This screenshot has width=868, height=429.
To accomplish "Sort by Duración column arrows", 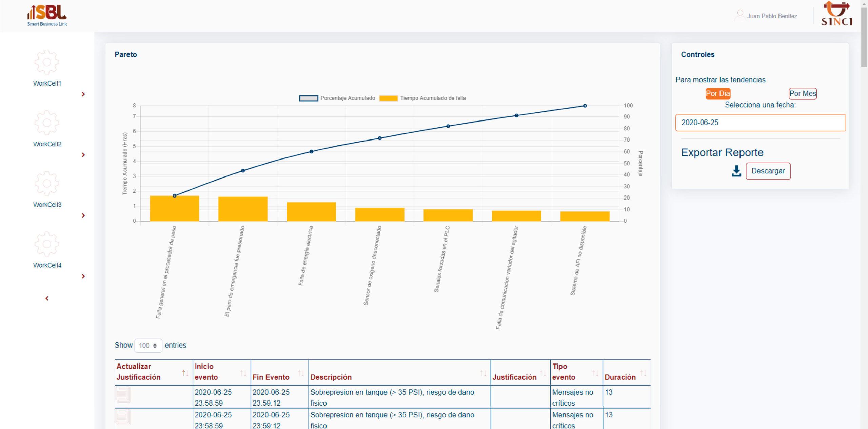I will point(643,373).
